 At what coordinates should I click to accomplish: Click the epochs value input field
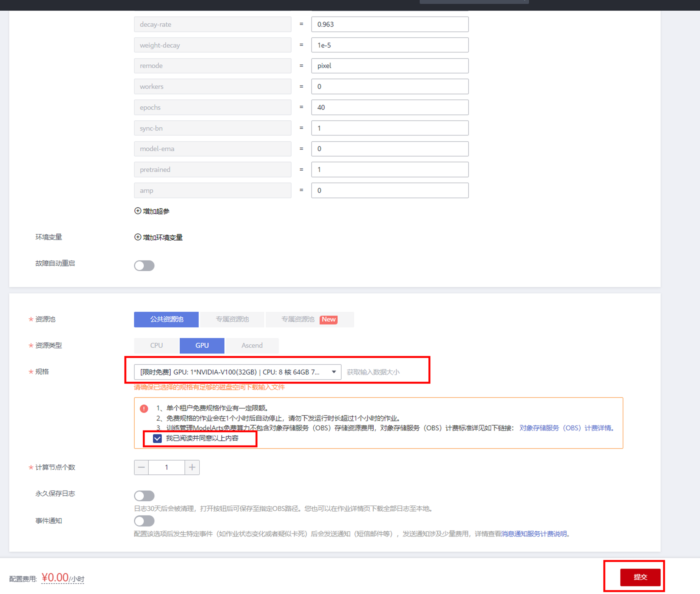(x=389, y=108)
